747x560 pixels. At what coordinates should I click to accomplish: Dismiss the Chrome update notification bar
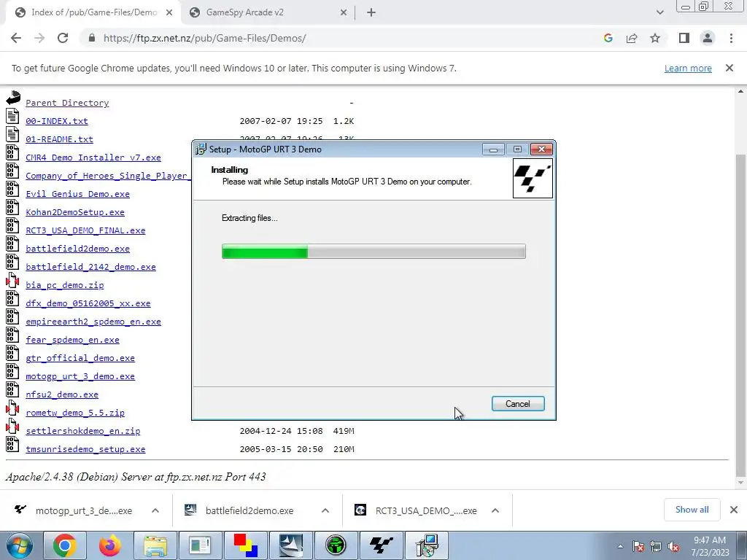tap(729, 68)
